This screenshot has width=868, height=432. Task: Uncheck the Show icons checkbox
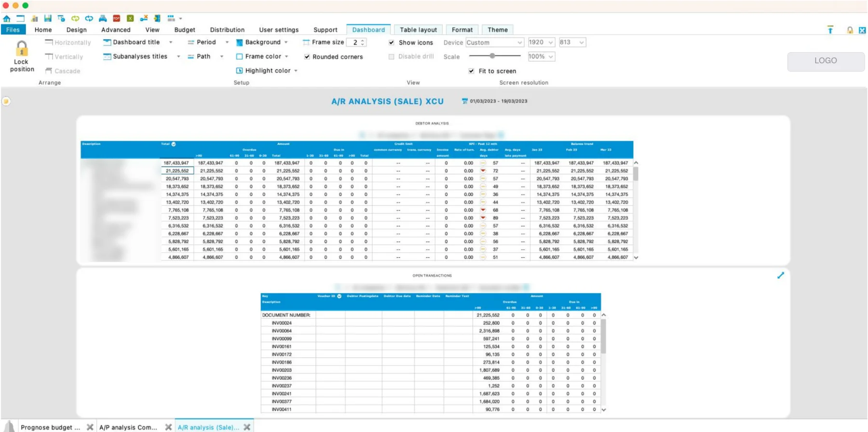click(x=392, y=42)
